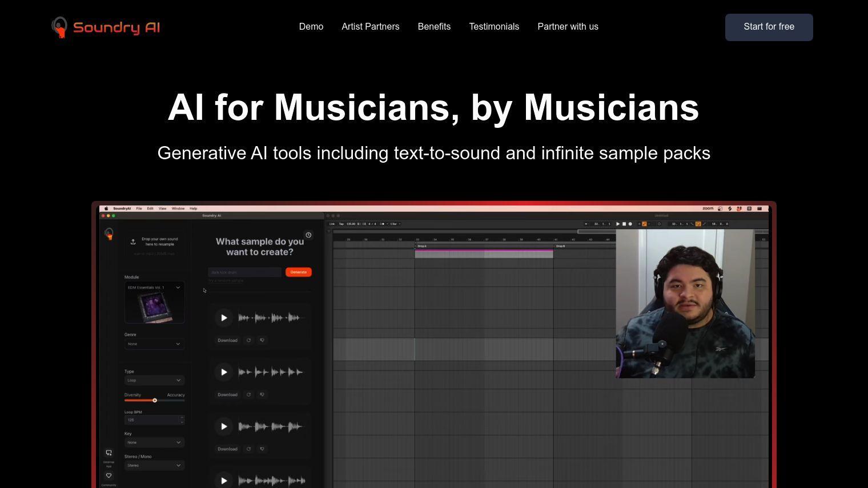The height and width of the screenshot is (488, 868).
Task: Play the third generated sample
Action: click(224, 426)
